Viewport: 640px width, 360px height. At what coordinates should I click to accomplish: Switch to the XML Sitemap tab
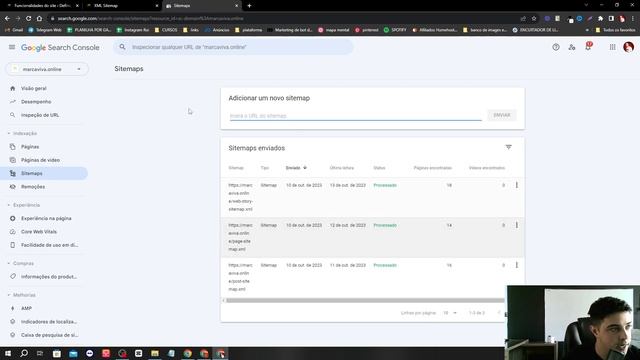coord(122,6)
